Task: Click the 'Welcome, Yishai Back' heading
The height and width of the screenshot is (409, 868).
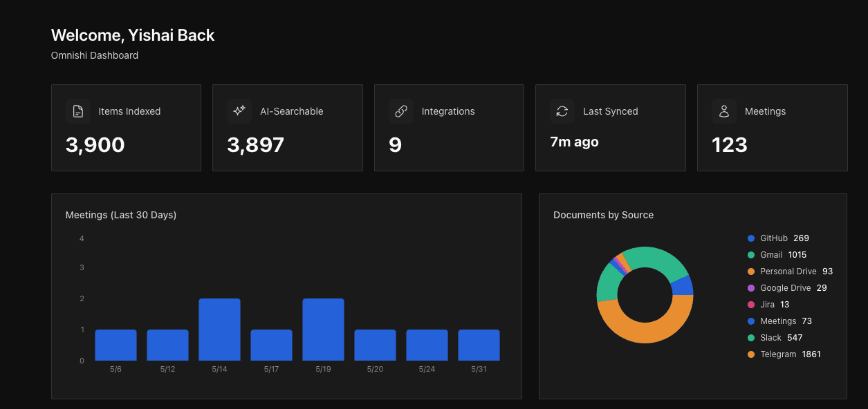Action: tap(133, 35)
